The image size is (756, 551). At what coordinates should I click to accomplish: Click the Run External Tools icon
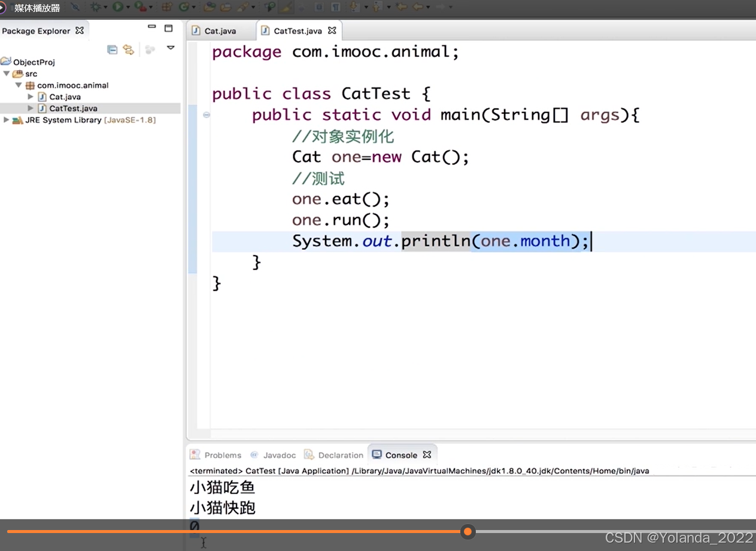[x=141, y=7]
